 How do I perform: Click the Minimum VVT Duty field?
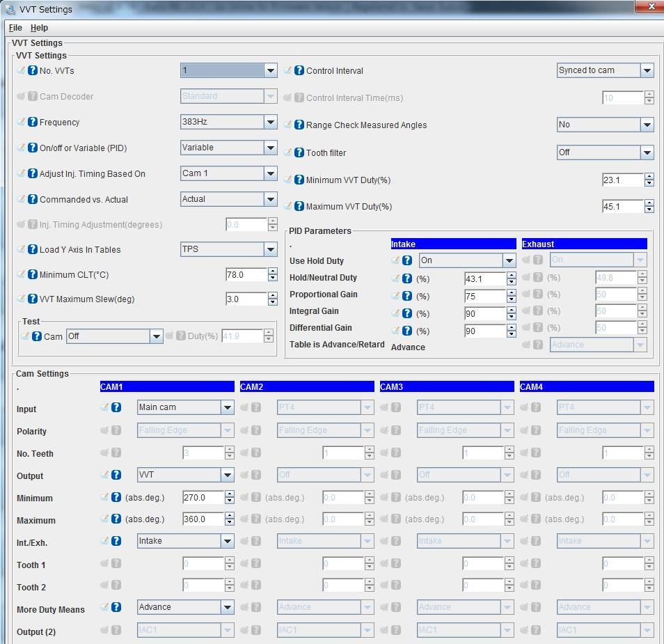623,180
